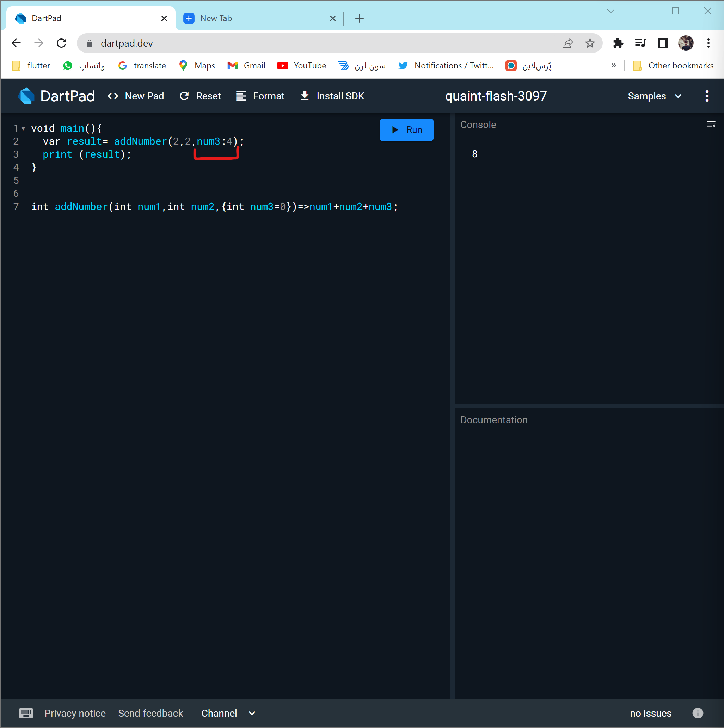This screenshot has width=724, height=728.
Task: Click the Documentation panel heading
Action: pos(494,420)
